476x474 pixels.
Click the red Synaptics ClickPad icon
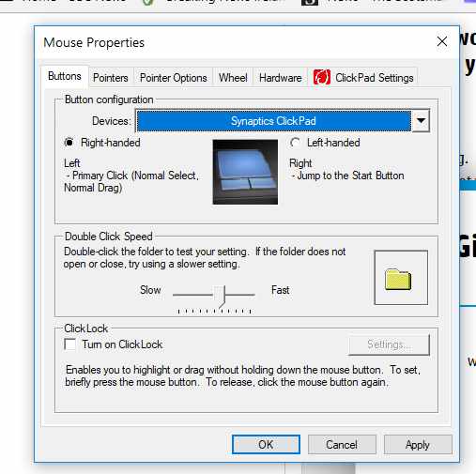point(322,77)
